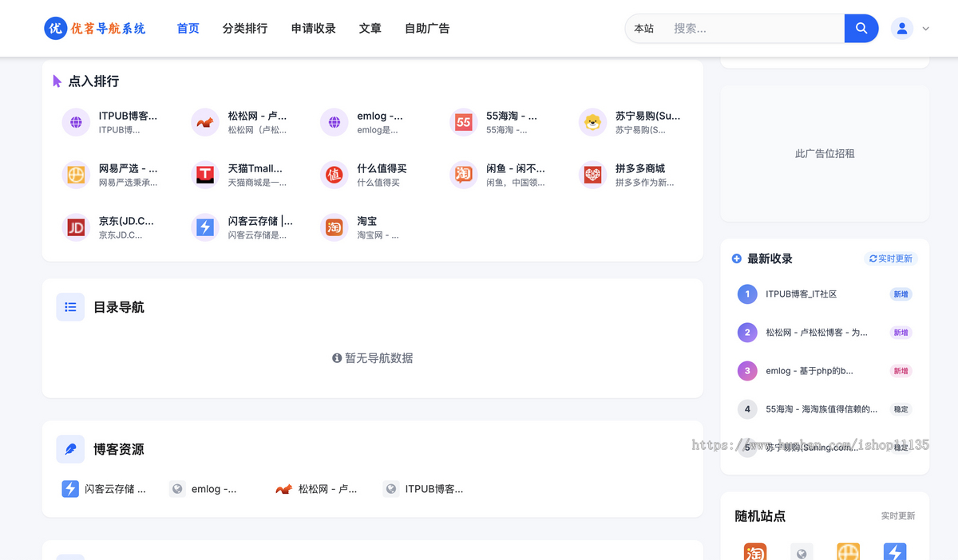Open the 分类排行 menu item
Image resolution: width=958 pixels, height=560 pixels.
245,28
